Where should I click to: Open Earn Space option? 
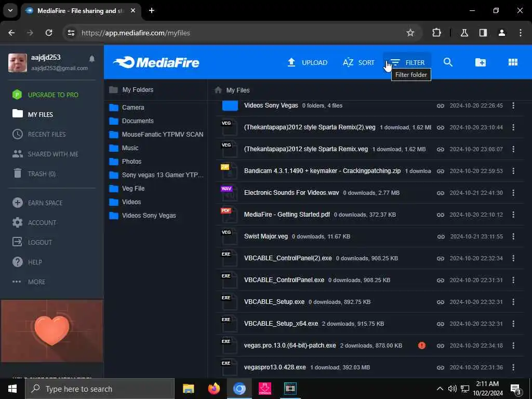(37, 203)
